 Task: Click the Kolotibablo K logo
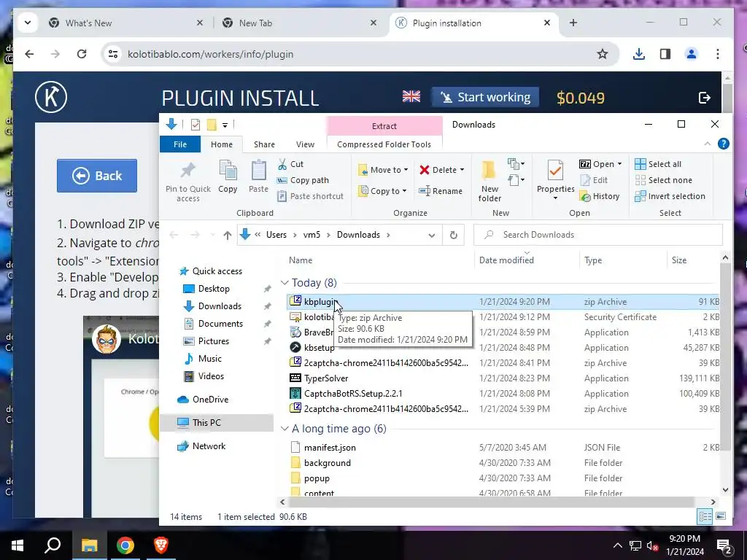tap(51, 97)
